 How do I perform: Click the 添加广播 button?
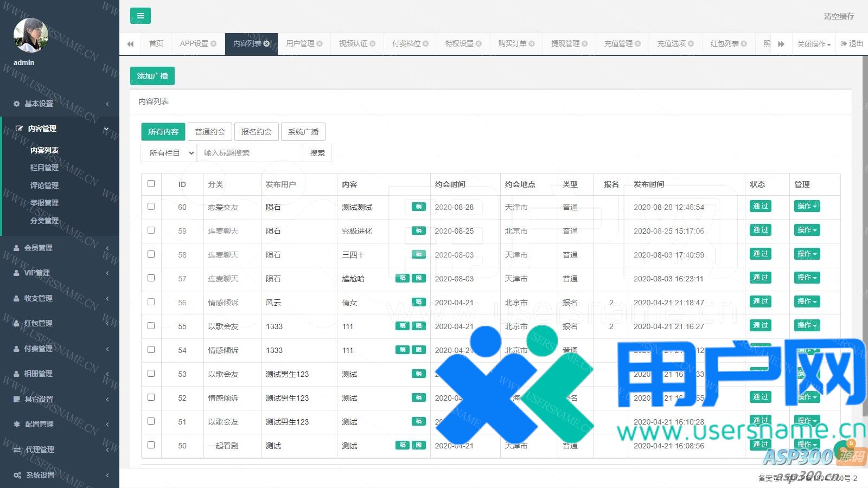point(152,76)
